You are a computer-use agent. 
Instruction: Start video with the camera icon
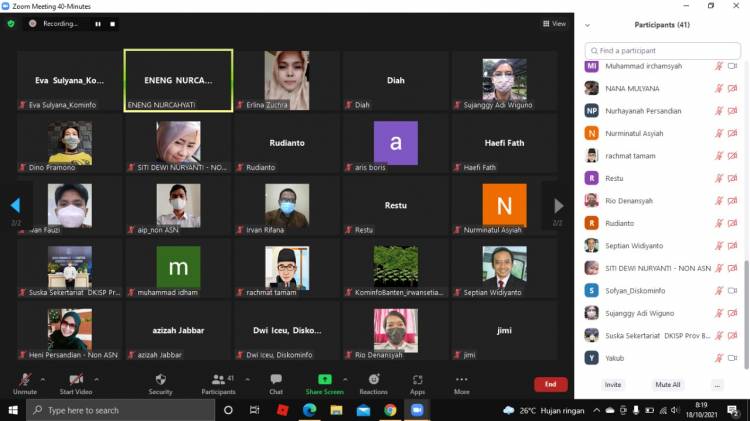coord(76,380)
